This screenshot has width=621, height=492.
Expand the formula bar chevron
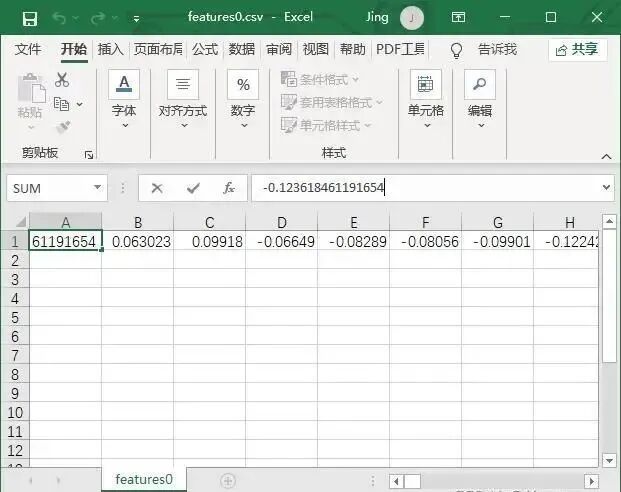point(606,187)
